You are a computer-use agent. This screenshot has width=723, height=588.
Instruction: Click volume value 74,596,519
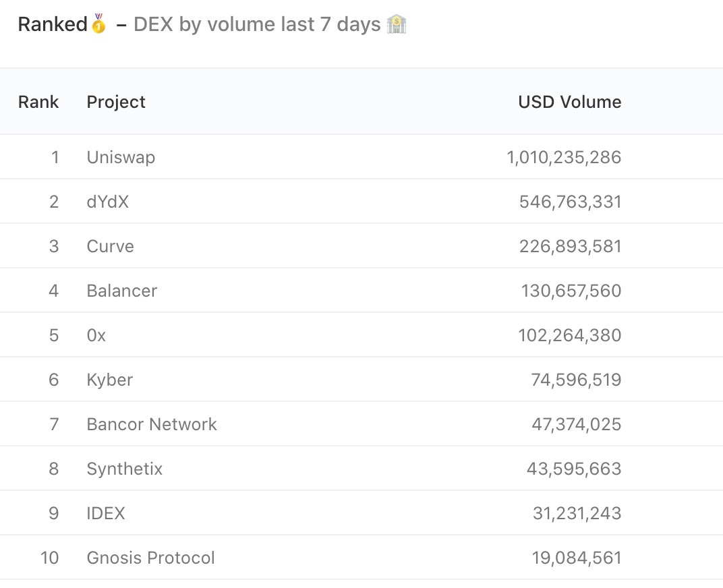[x=577, y=380]
